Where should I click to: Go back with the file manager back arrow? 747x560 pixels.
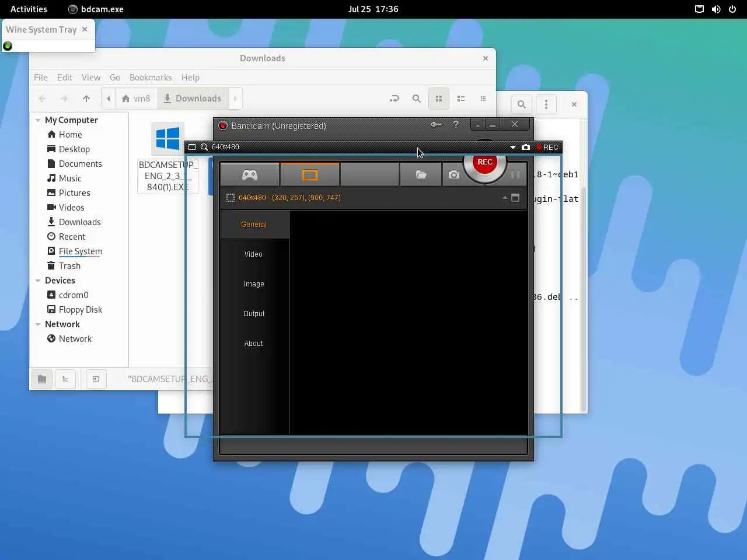[x=42, y=99]
